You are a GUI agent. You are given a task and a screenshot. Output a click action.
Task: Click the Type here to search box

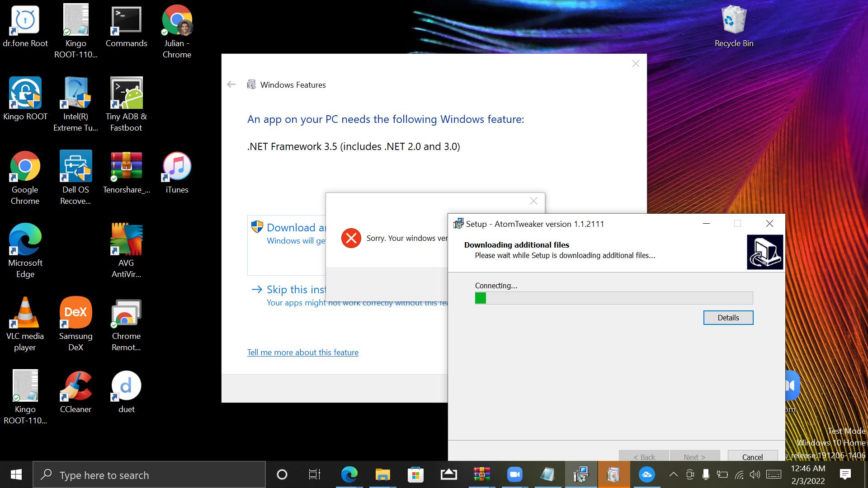click(149, 475)
